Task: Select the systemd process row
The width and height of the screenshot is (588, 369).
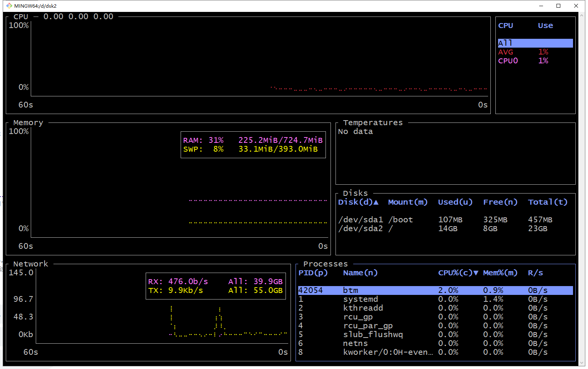Action: tap(384, 299)
